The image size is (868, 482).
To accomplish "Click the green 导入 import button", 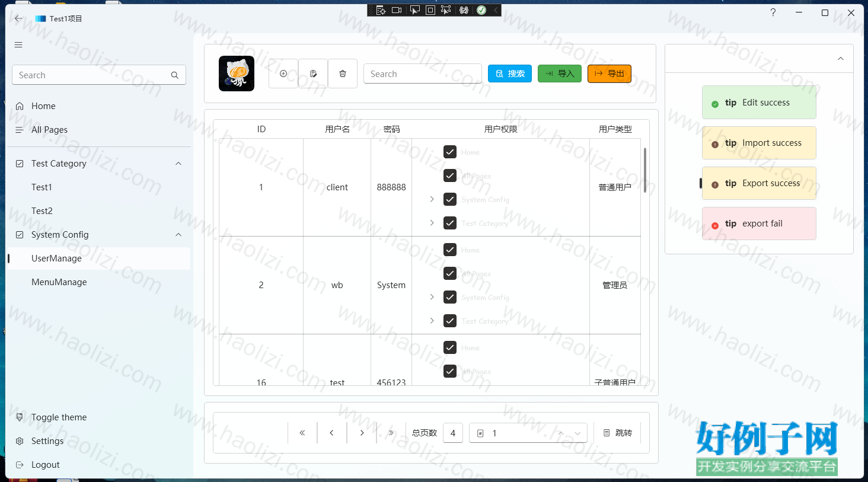I will pos(560,74).
